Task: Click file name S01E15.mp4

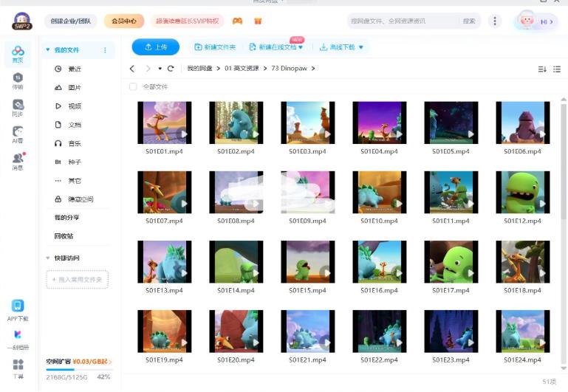Action: [307, 290]
